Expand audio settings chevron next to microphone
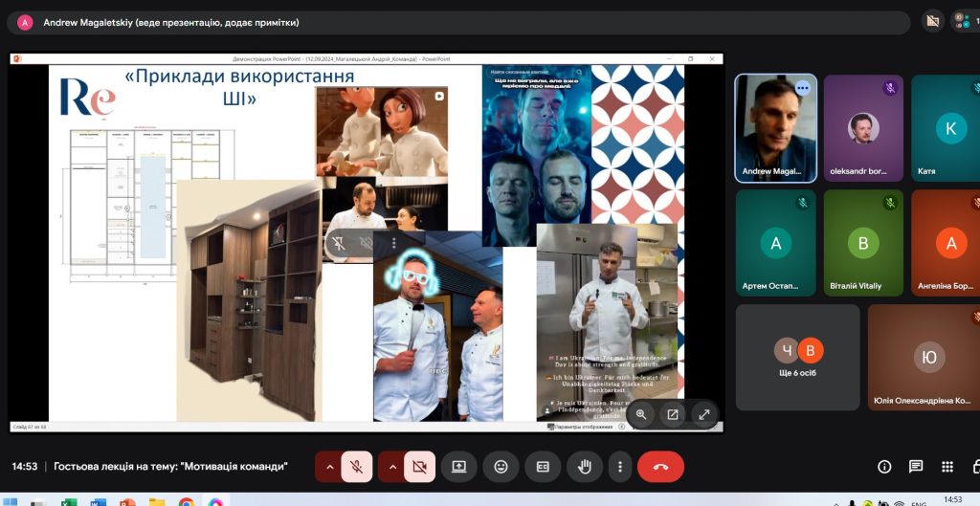The height and width of the screenshot is (506, 980). (328, 467)
